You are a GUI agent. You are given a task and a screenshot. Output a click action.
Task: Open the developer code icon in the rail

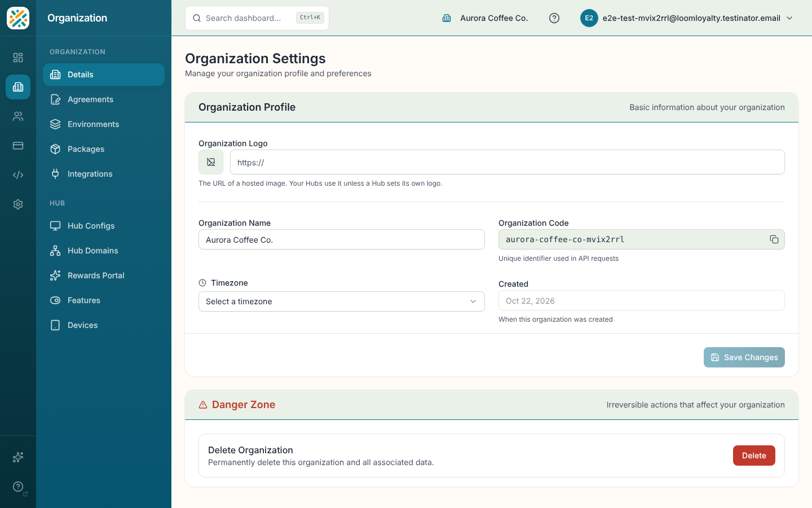tap(18, 175)
